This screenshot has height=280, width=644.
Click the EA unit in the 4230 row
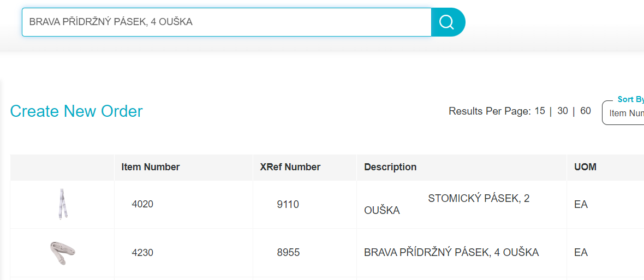[581, 253]
